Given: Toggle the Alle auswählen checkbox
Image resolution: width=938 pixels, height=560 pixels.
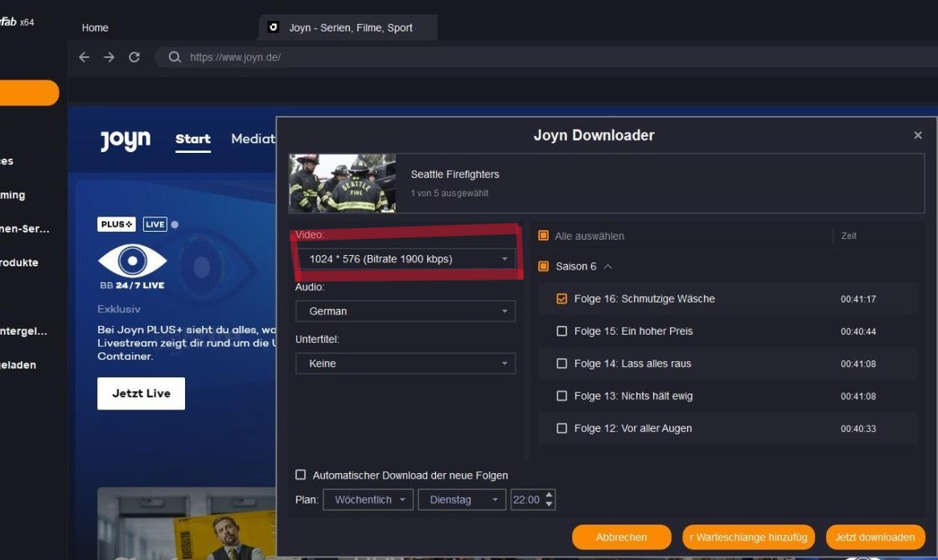Looking at the screenshot, I should [543, 236].
